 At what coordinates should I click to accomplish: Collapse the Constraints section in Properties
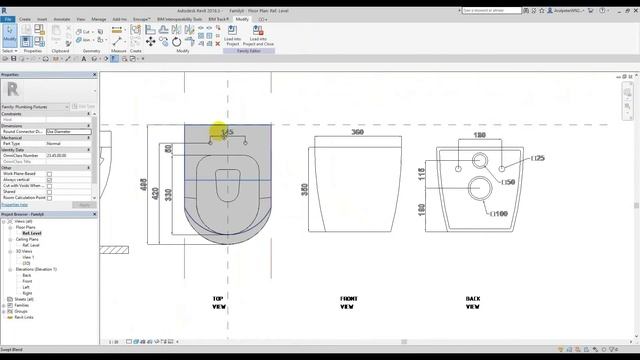tap(89, 114)
